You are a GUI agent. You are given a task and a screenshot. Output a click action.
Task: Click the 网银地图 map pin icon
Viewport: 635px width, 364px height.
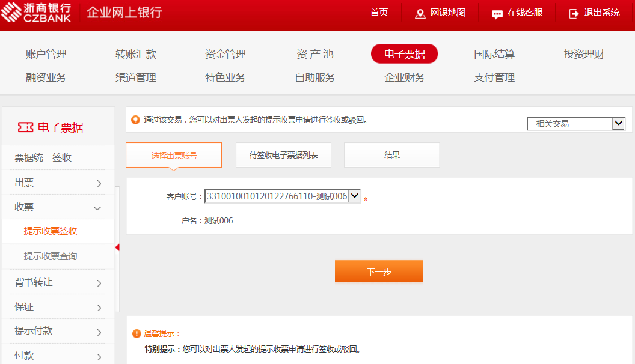(420, 13)
